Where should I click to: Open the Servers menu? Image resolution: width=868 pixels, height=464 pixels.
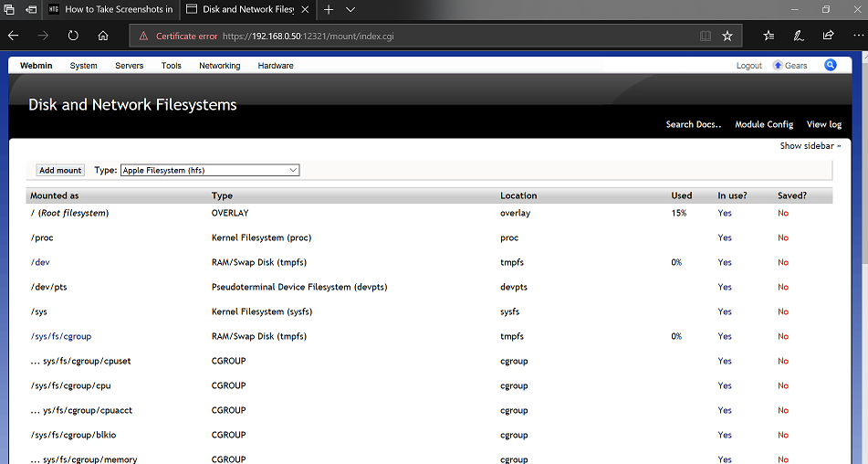click(129, 66)
